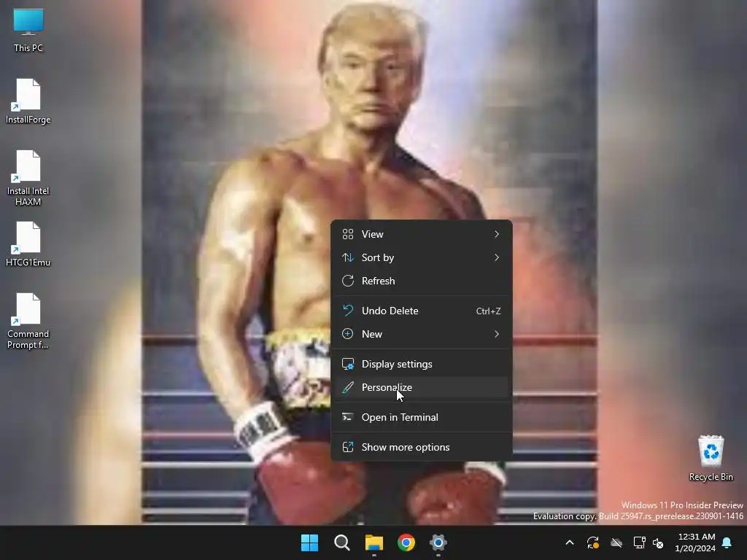The width and height of the screenshot is (747, 560).
Task: Open Display settings from context menu
Action: pos(421,364)
